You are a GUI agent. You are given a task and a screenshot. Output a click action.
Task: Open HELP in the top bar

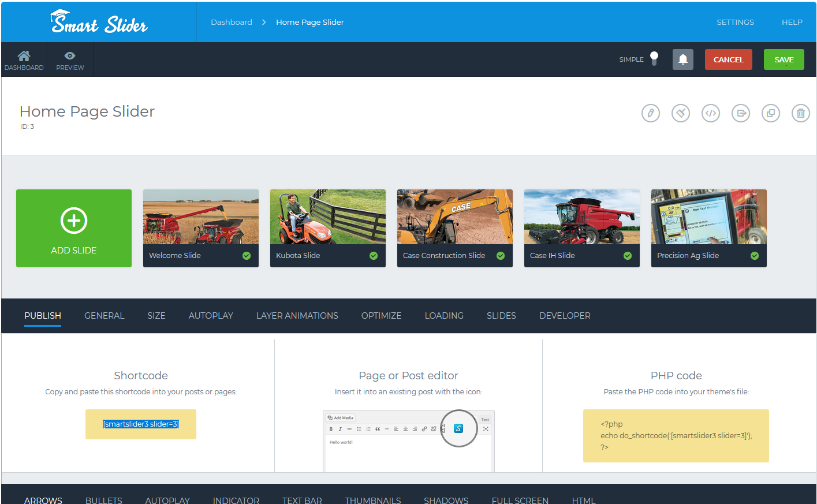pos(792,22)
